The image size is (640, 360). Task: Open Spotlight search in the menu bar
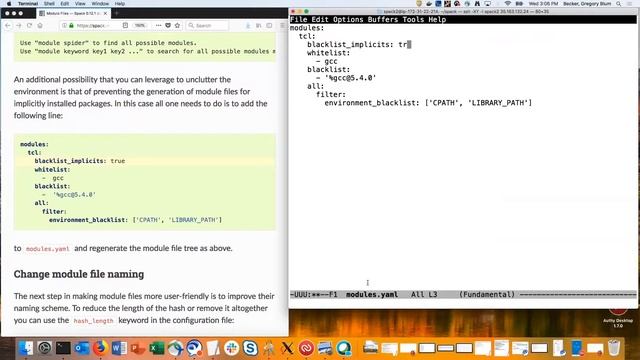point(619,3)
